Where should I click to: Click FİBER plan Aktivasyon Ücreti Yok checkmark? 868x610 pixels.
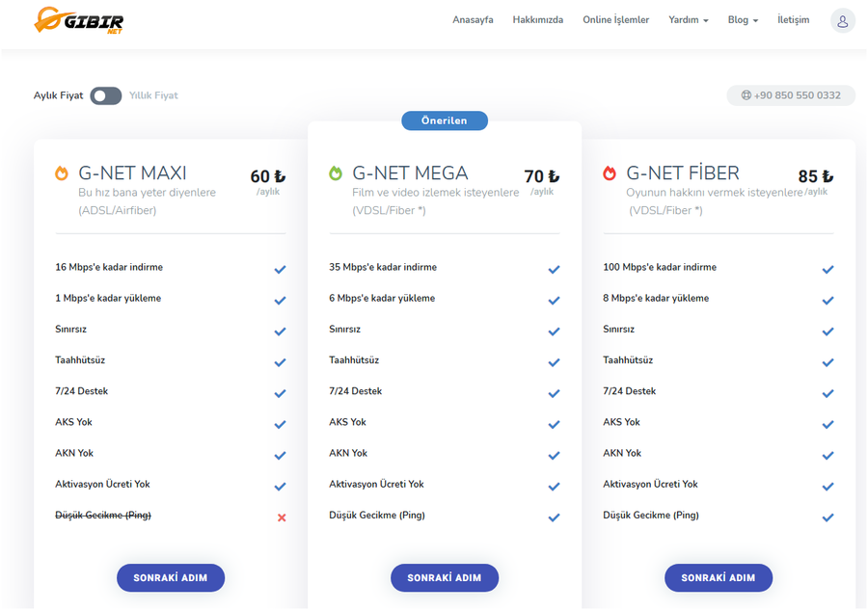pyautogui.click(x=828, y=486)
